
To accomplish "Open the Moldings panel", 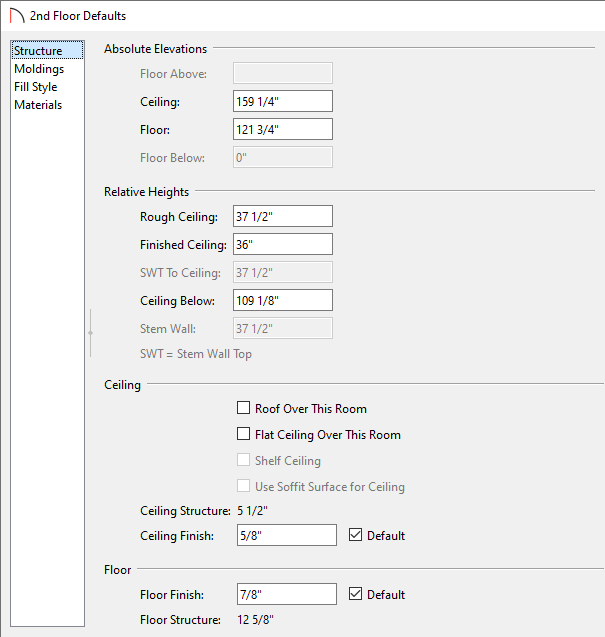I will [x=39, y=69].
